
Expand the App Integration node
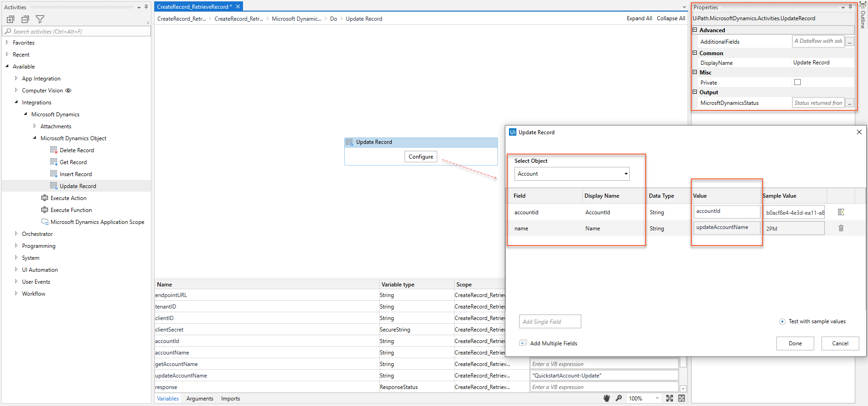tap(16, 78)
